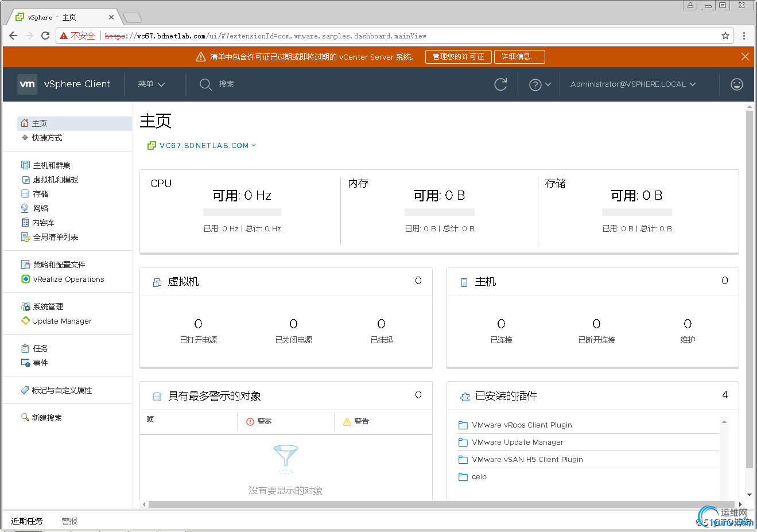Bookmark this page with the star

725,36
